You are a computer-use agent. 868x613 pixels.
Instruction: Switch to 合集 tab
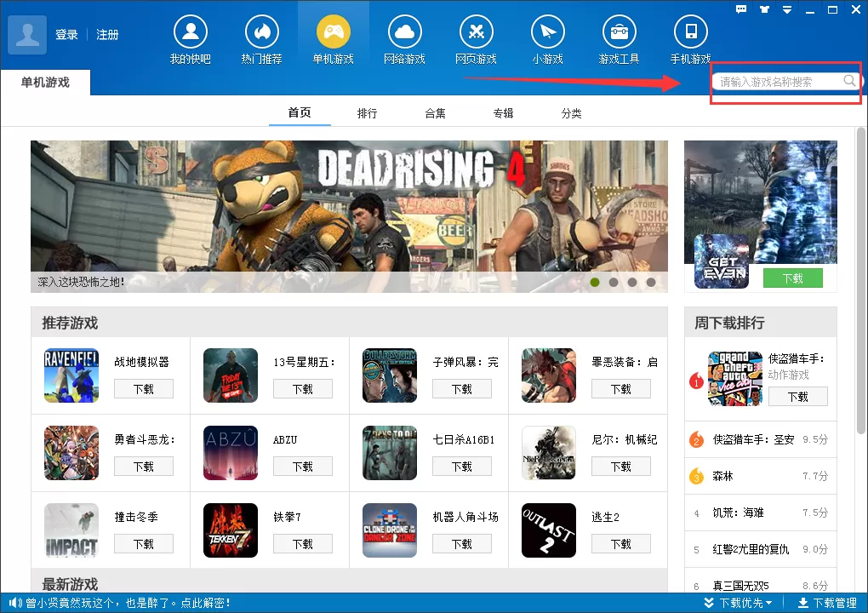435,113
